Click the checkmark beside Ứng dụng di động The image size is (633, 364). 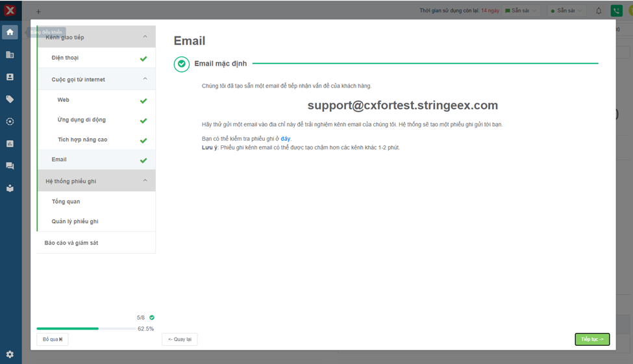point(143,121)
